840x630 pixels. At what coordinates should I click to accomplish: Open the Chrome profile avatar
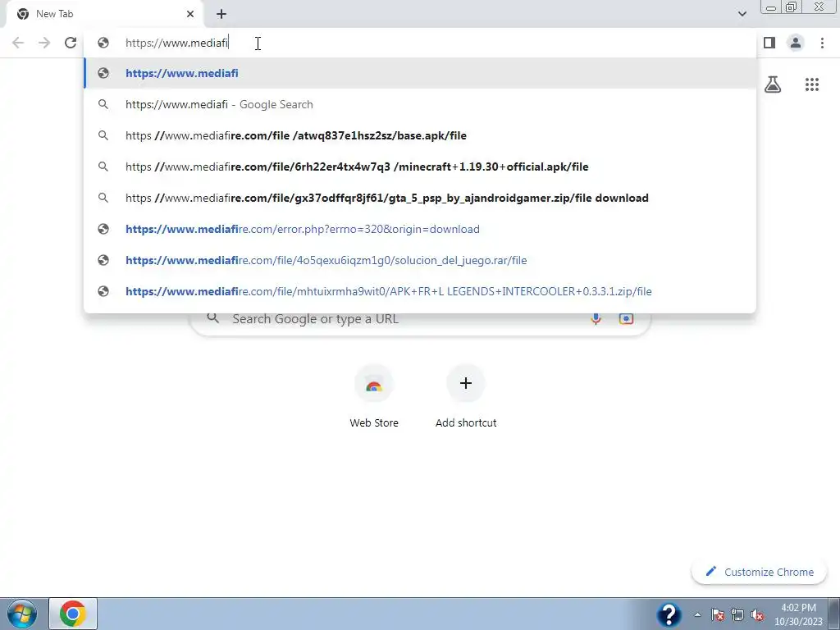click(796, 43)
